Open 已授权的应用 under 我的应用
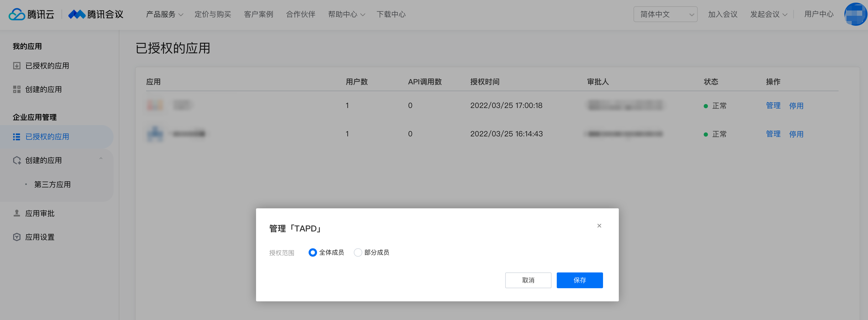 coord(47,66)
